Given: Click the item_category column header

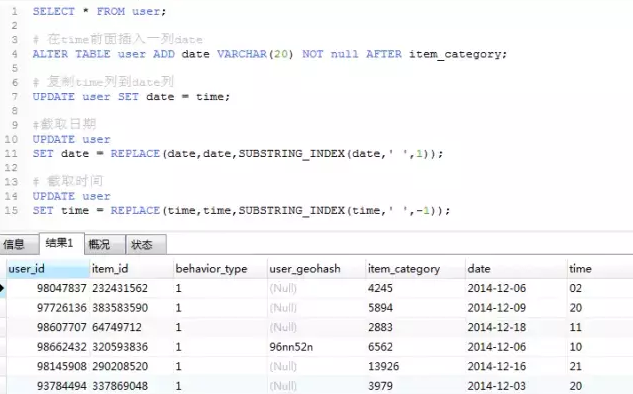Looking at the screenshot, I should click(415, 269).
